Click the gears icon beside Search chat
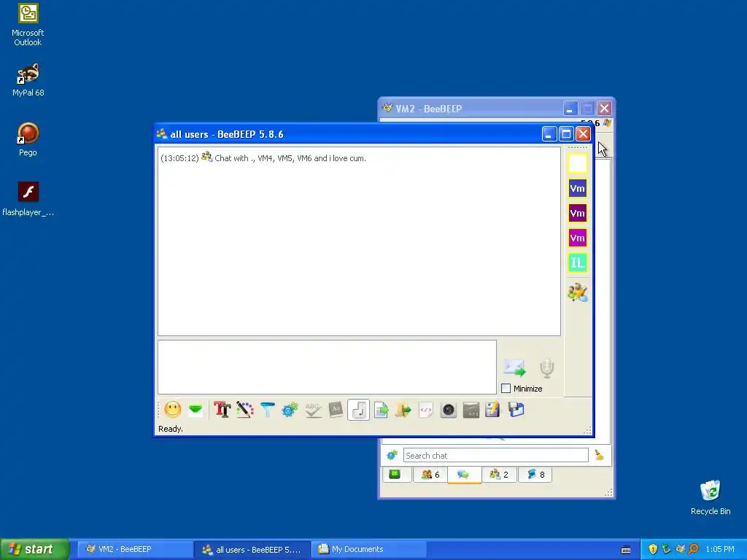 tap(392, 455)
